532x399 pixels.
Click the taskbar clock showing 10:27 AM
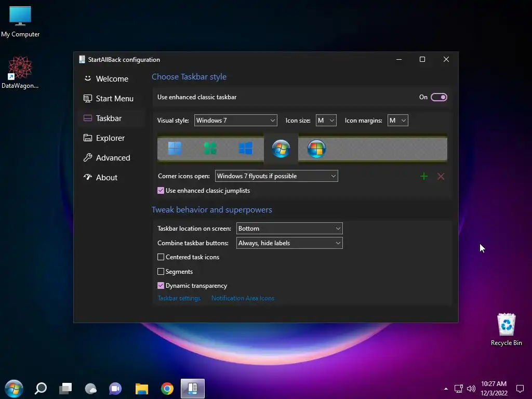pyautogui.click(x=494, y=389)
